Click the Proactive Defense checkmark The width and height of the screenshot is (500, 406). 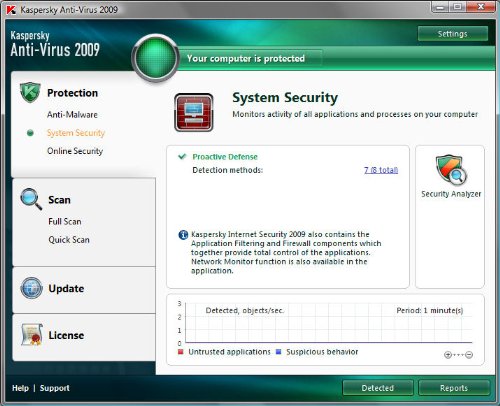[182, 156]
